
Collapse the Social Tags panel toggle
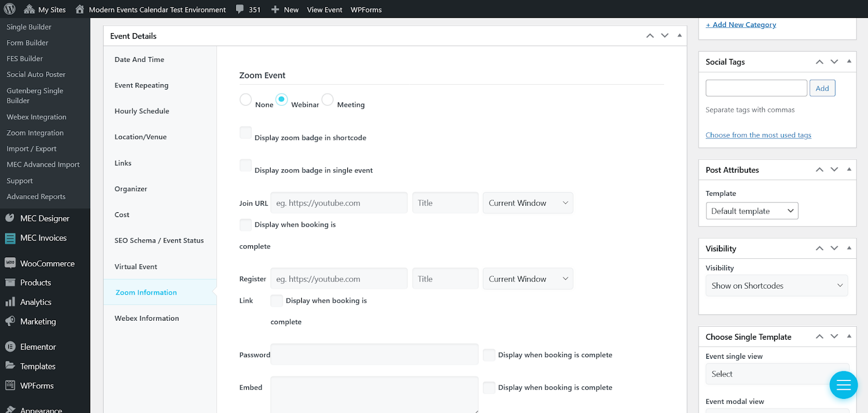(x=849, y=61)
